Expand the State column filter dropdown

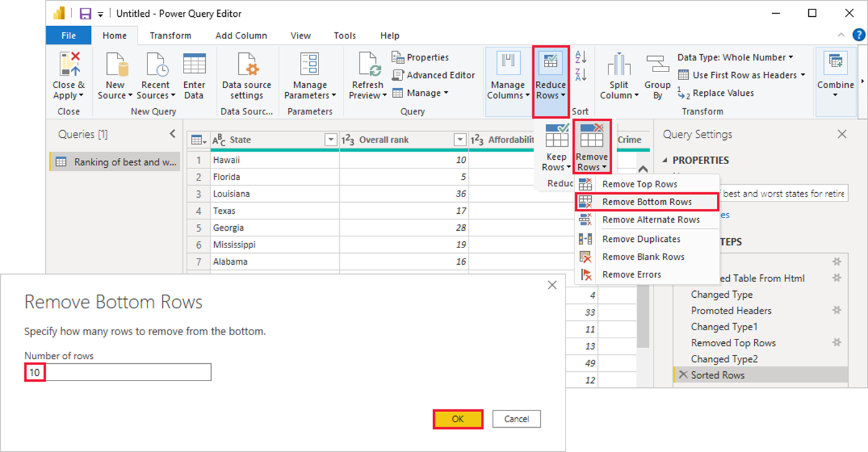pos(331,140)
